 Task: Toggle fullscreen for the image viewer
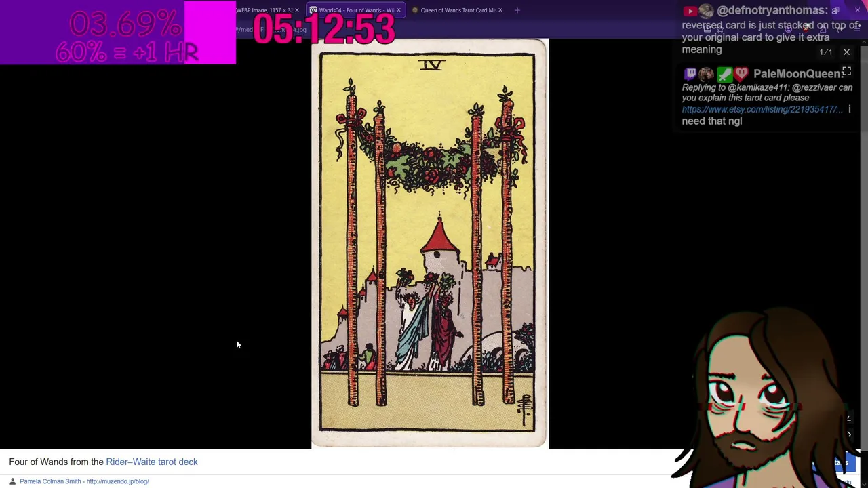(x=846, y=71)
